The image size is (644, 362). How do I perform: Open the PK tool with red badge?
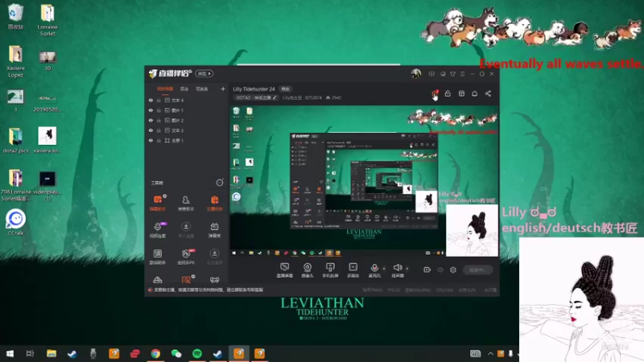click(x=186, y=256)
